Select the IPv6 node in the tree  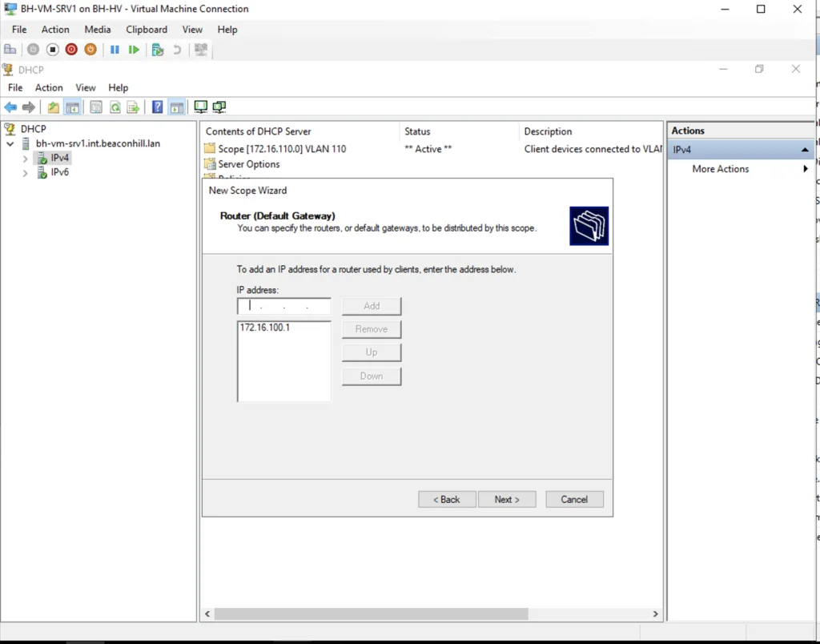point(59,172)
